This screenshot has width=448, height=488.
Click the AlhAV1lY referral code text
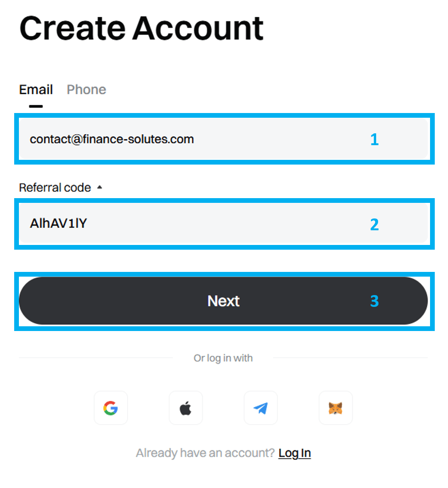click(58, 224)
